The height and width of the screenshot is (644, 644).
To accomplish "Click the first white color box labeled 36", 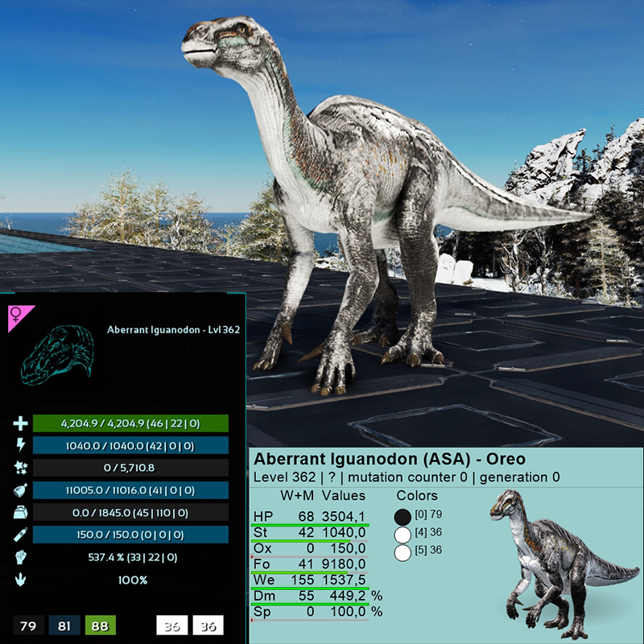I will click(172, 625).
